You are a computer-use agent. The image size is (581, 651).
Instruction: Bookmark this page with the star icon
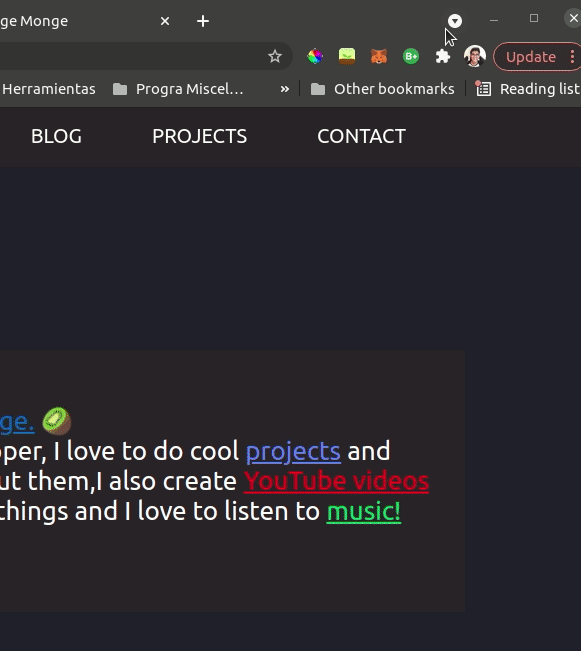point(275,56)
